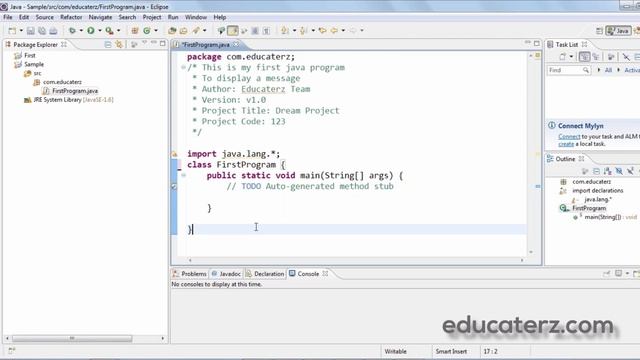Select the Sample project in Package Explorer

34,64
